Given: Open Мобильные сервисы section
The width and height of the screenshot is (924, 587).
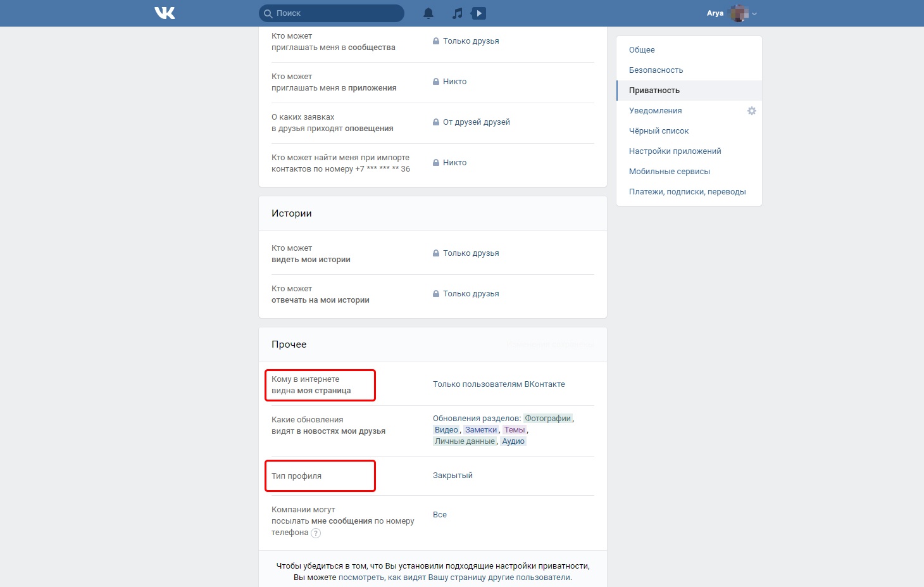Looking at the screenshot, I should [689, 172].
